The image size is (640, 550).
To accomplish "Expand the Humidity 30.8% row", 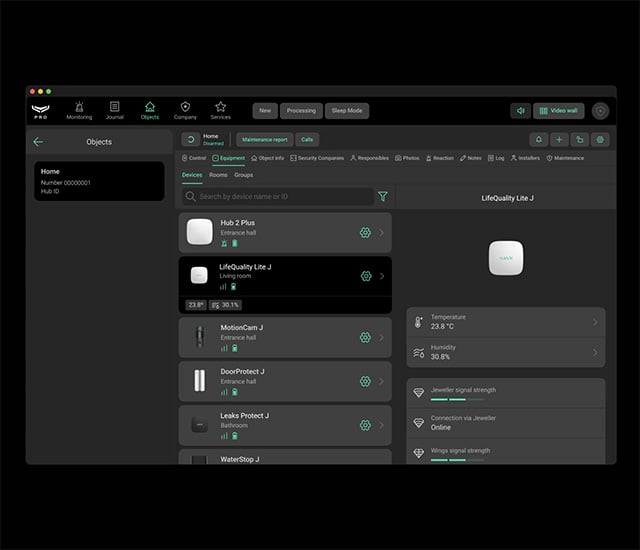I will coord(506,353).
